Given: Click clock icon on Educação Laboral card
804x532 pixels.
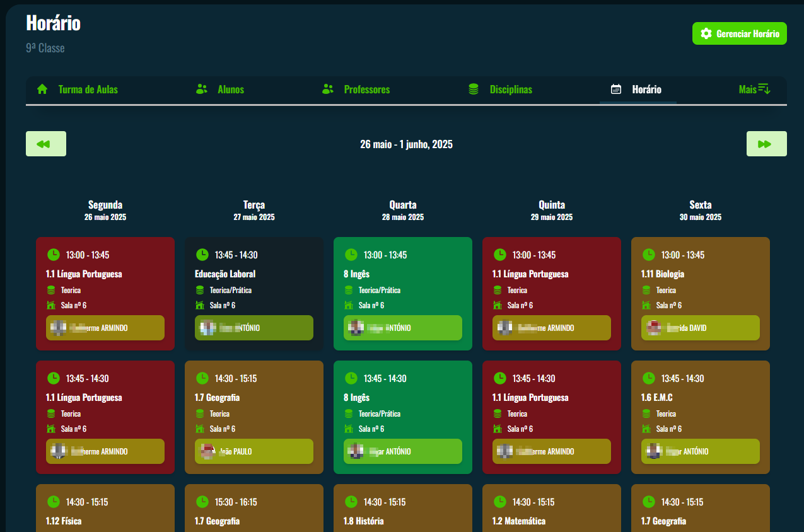Looking at the screenshot, I should pos(202,255).
